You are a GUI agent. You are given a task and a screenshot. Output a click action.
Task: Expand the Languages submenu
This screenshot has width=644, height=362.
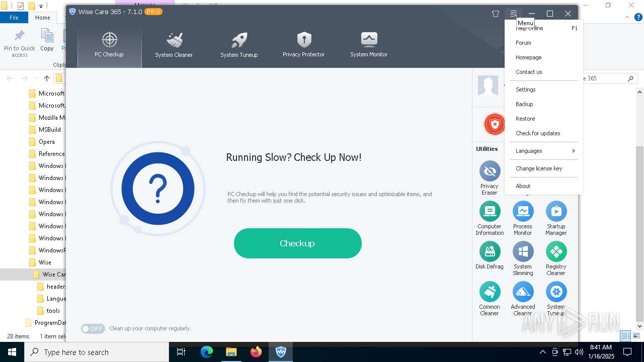(543, 151)
